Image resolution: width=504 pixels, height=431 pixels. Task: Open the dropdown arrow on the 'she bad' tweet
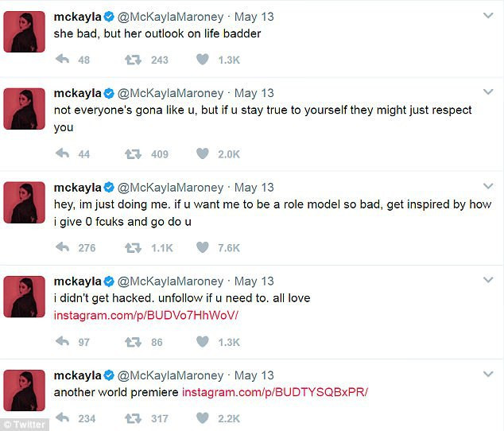488,15
